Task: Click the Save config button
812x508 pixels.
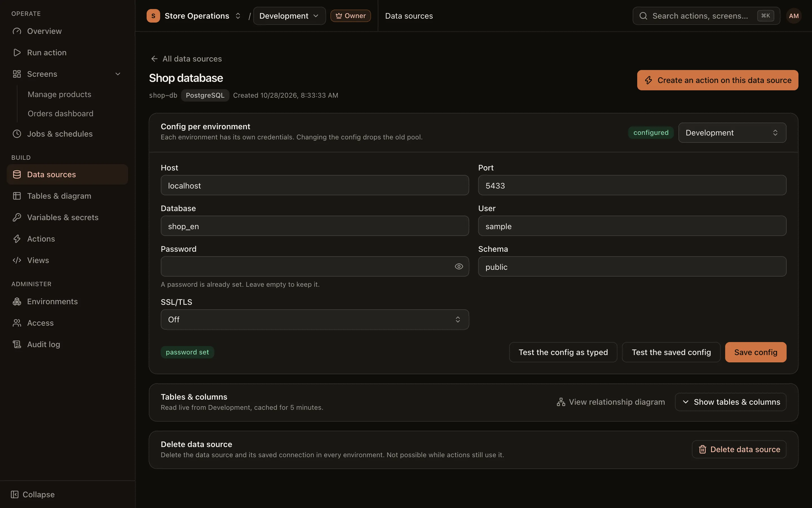Action: point(756,352)
